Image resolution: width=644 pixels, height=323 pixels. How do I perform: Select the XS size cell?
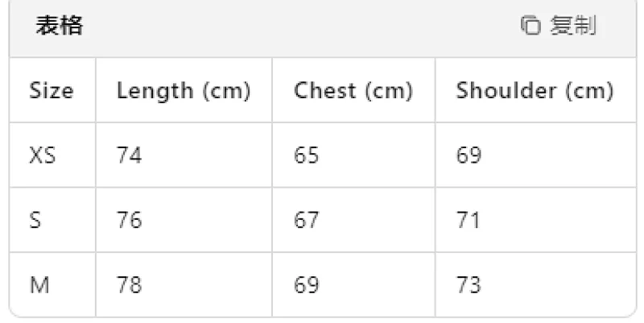43,155
